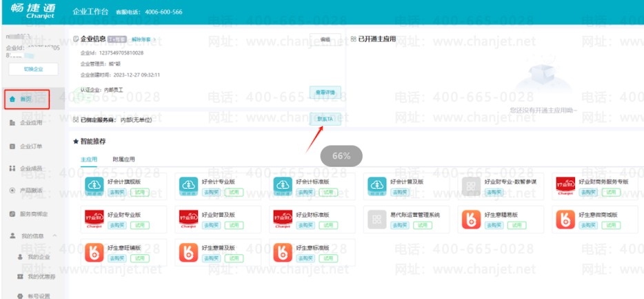Collapse the 我的信息 sidebar section arrow
The width and height of the screenshot is (644, 299).
click(x=54, y=235)
